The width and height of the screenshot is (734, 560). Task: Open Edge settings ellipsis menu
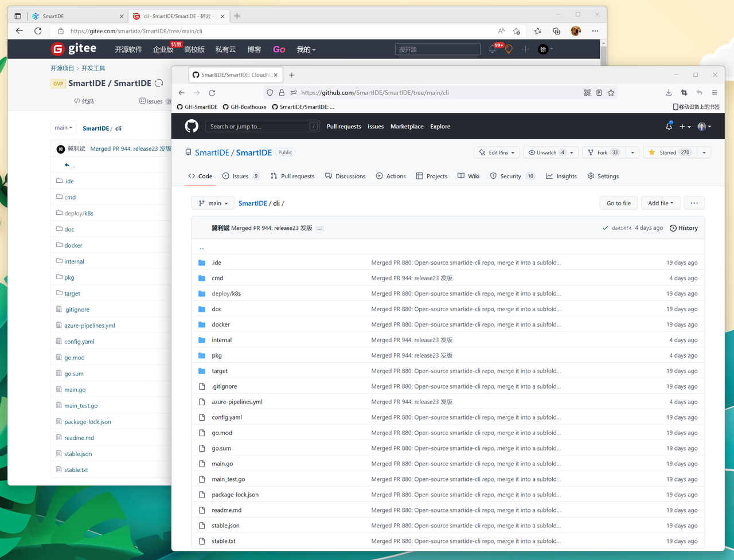[595, 31]
